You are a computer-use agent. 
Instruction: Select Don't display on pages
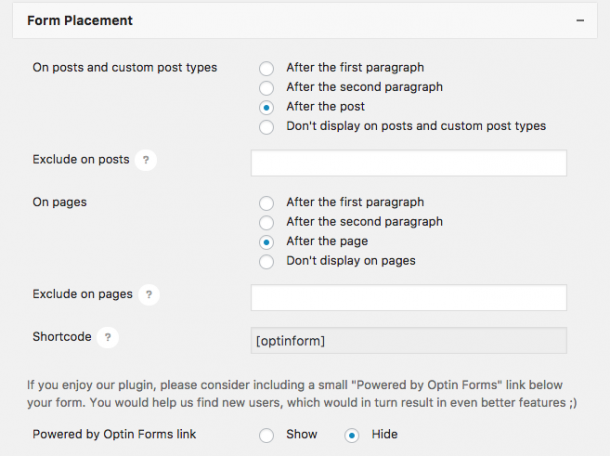[x=266, y=262]
